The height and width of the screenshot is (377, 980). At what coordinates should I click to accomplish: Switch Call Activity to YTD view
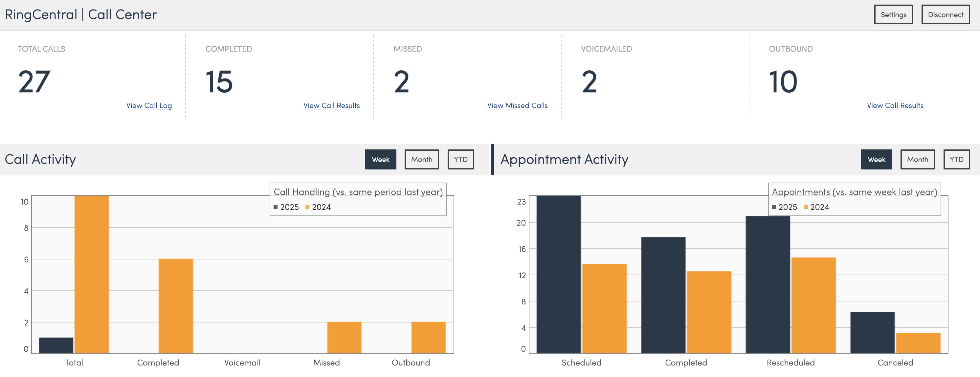point(460,159)
